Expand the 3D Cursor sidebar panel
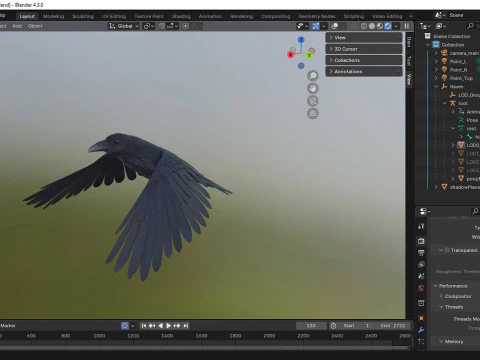The width and height of the screenshot is (480, 360). coord(364,49)
